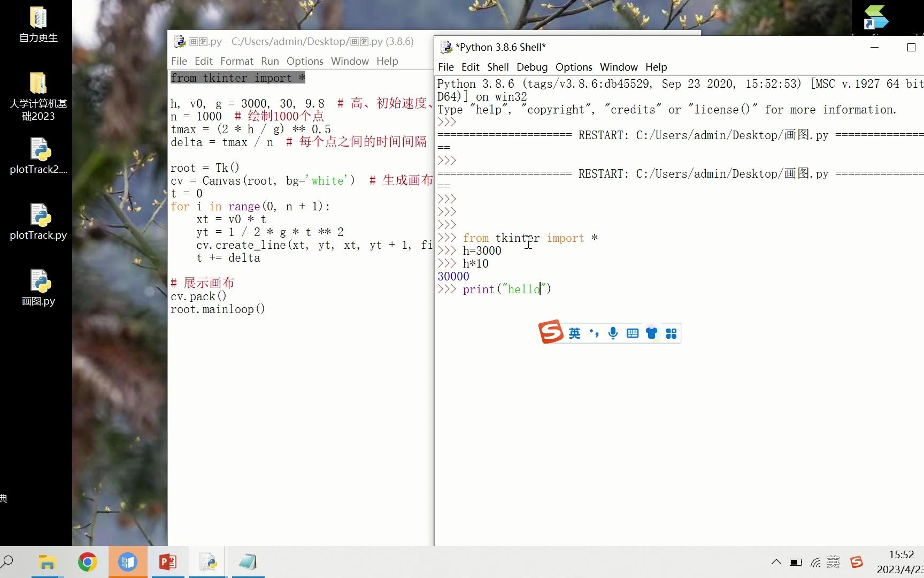Click the Sogou S logo on IME bar
The height and width of the screenshot is (578, 924).
(551, 332)
